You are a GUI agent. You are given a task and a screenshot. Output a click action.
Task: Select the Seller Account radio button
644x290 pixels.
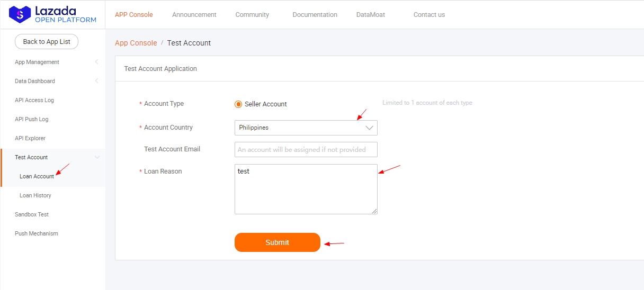coord(238,104)
